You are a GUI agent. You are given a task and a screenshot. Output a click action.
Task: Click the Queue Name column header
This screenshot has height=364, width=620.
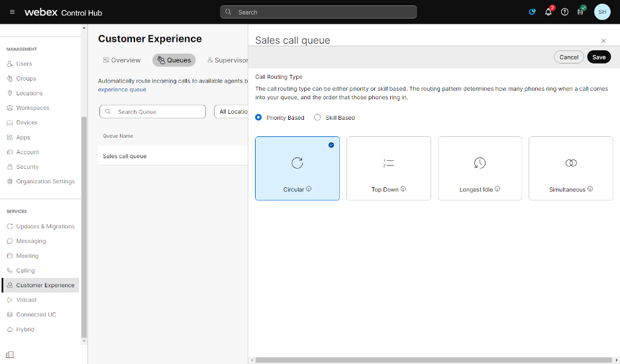(118, 136)
